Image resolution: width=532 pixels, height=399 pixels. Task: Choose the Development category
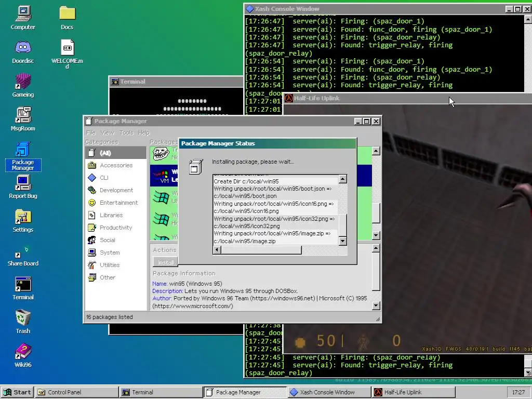click(116, 190)
